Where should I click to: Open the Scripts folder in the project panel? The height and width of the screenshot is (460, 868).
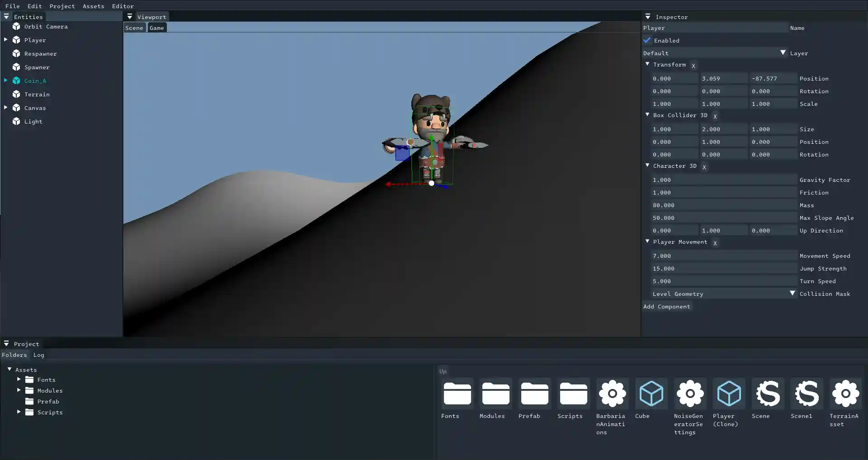(572, 394)
